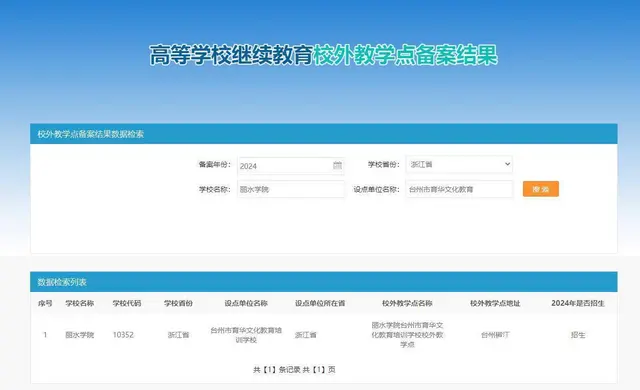Open the 学校省份 dropdown showing 浙江省

pyautogui.click(x=459, y=164)
